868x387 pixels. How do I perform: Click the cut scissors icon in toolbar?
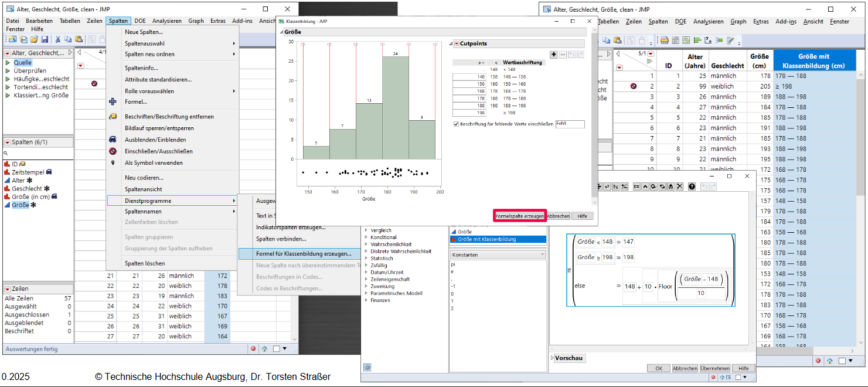[x=58, y=39]
